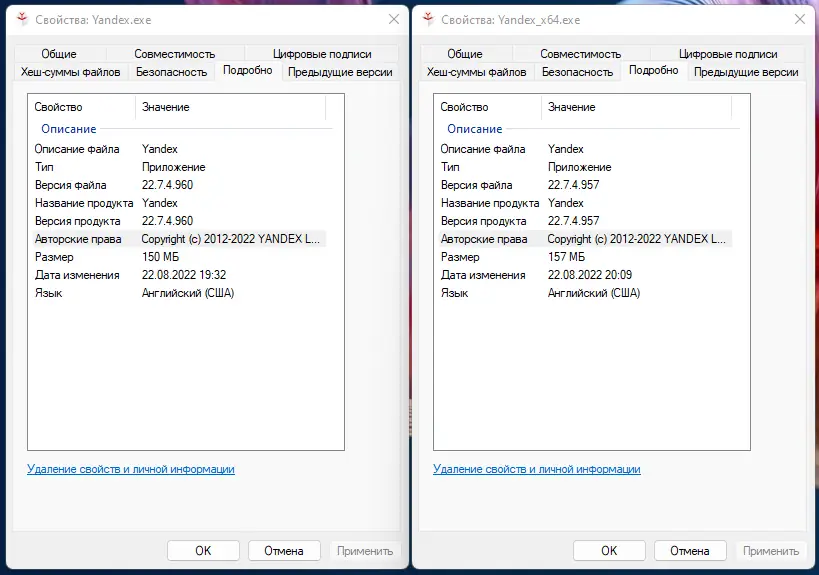Click OK button in Yandex.exe window

[x=203, y=550]
